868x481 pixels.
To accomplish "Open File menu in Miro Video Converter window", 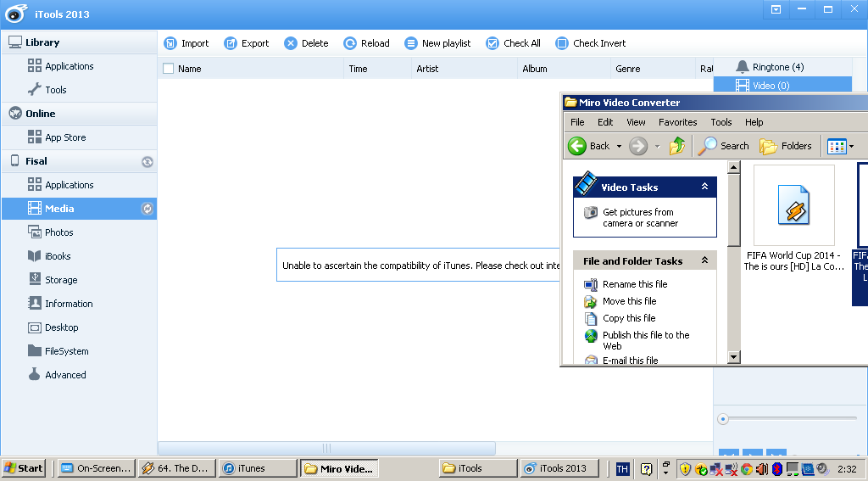I will coord(577,122).
